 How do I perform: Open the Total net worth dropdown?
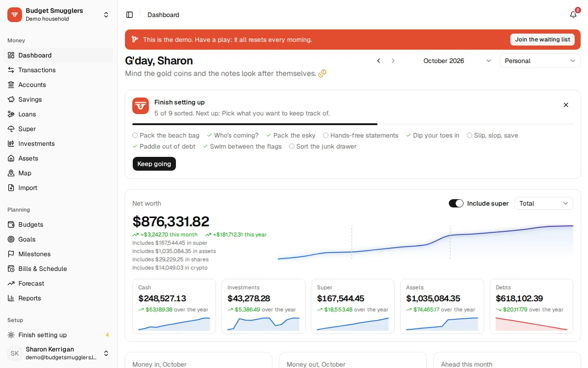(544, 203)
